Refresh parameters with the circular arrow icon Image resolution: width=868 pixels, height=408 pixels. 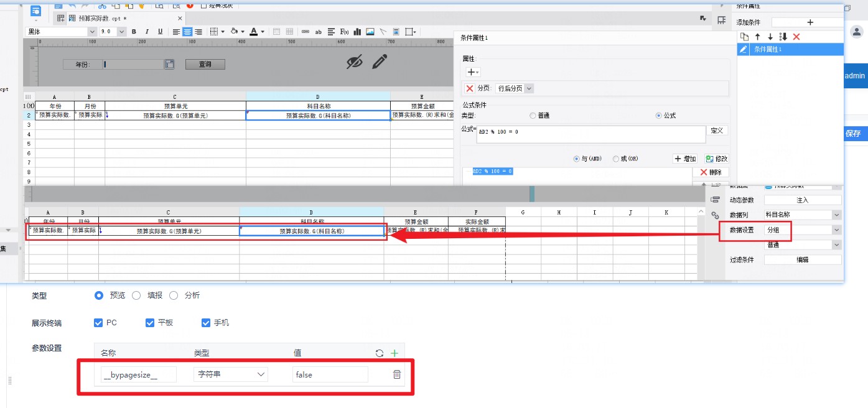click(380, 353)
